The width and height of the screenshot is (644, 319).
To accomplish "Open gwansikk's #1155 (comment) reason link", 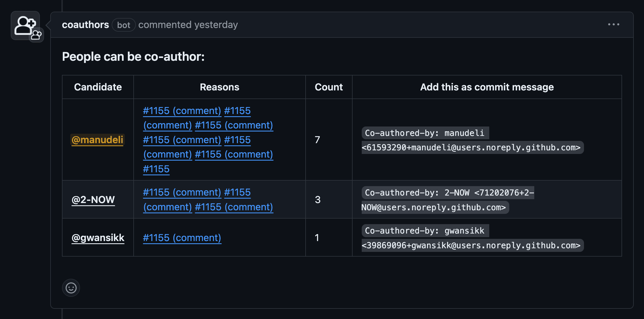I will [x=182, y=238].
